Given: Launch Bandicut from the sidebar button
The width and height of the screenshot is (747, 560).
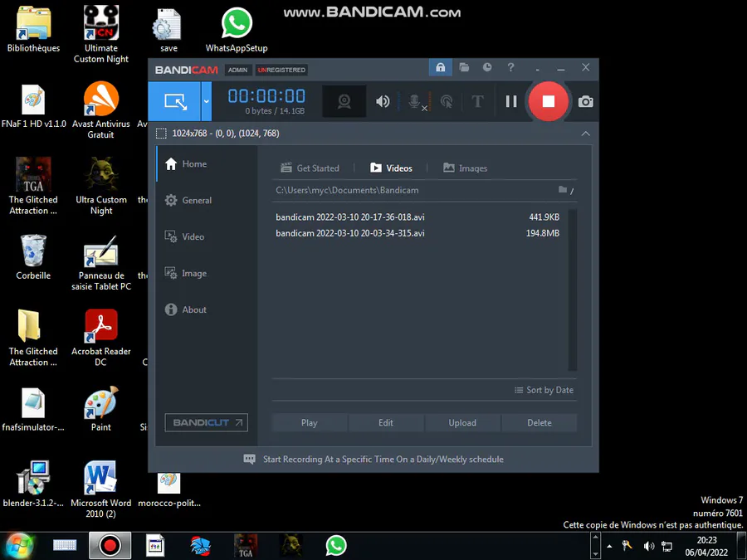Looking at the screenshot, I should tap(207, 422).
